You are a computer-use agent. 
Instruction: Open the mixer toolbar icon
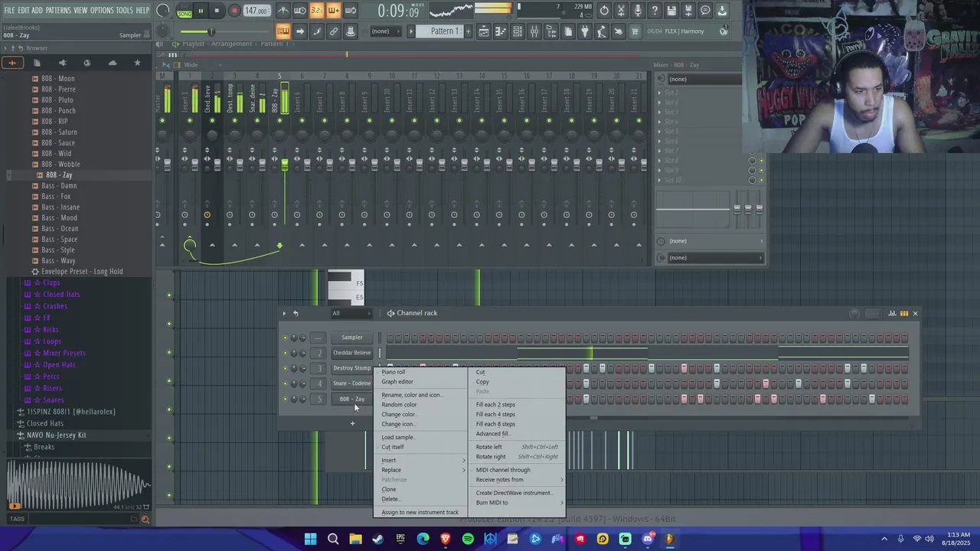point(534,31)
